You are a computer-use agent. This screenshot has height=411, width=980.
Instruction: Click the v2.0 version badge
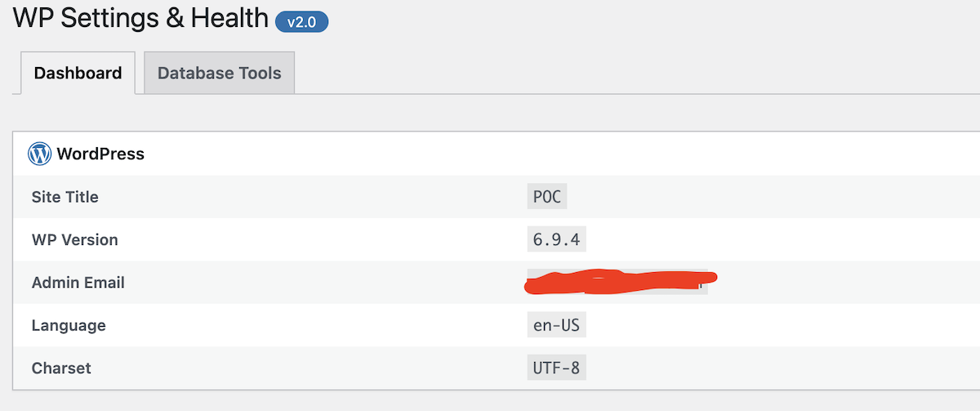click(x=302, y=22)
